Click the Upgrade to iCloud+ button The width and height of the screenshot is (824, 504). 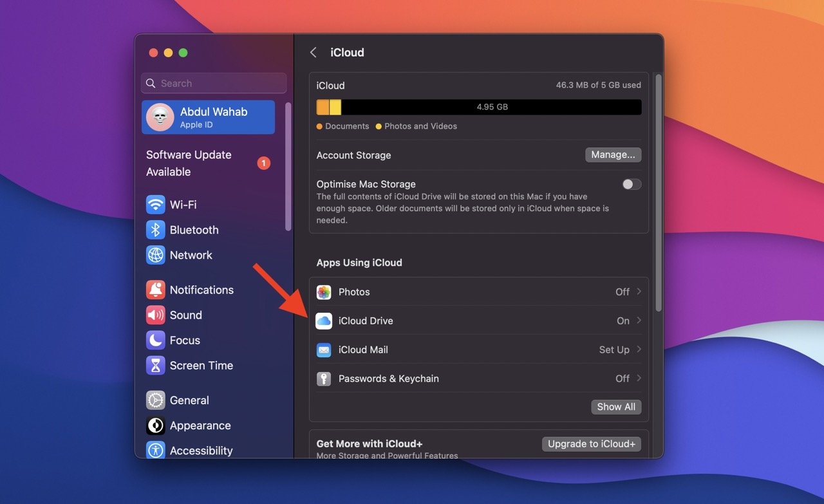[592, 444]
